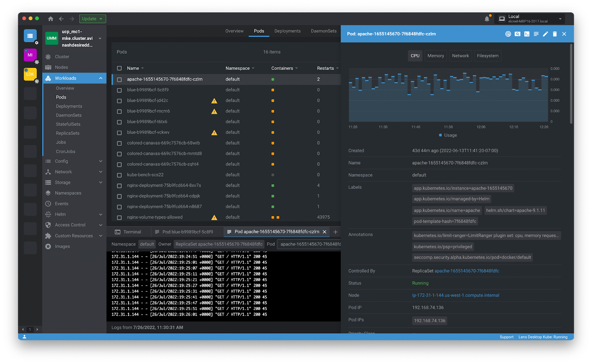Show the Network metrics tab
The width and height of the screenshot is (592, 364).
(x=460, y=56)
